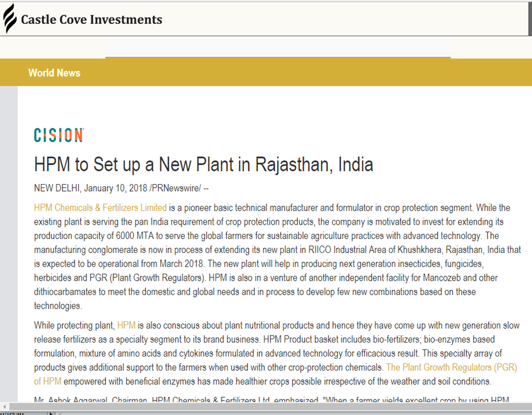Click the words 'RIICO Industrial Area of Khushkhera'
This screenshot has height=415, width=532.
click(x=375, y=250)
